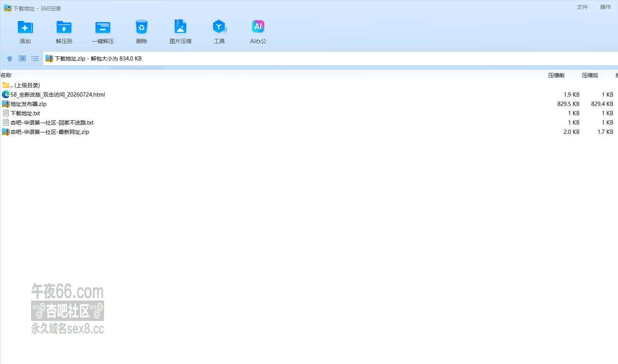Open the 操作 menu
Viewport: 618px width, 364px height.
point(606,7)
